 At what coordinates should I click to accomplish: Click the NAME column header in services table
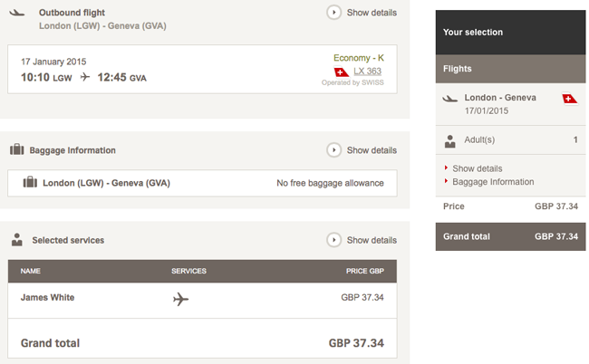pyautogui.click(x=31, y=271)
